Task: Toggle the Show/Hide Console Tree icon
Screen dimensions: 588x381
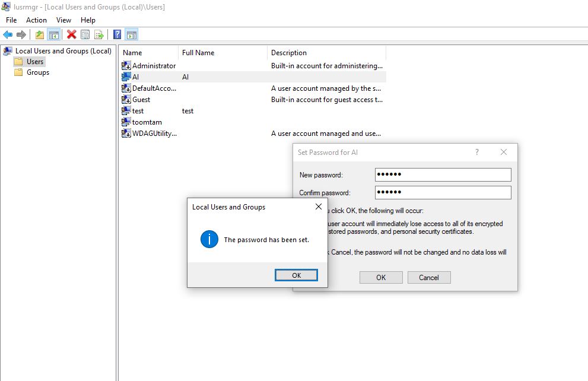Action: 53,35
